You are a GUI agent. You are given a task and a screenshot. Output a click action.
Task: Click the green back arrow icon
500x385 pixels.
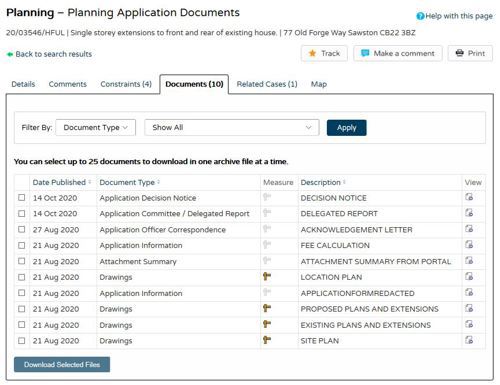[10, 54]
